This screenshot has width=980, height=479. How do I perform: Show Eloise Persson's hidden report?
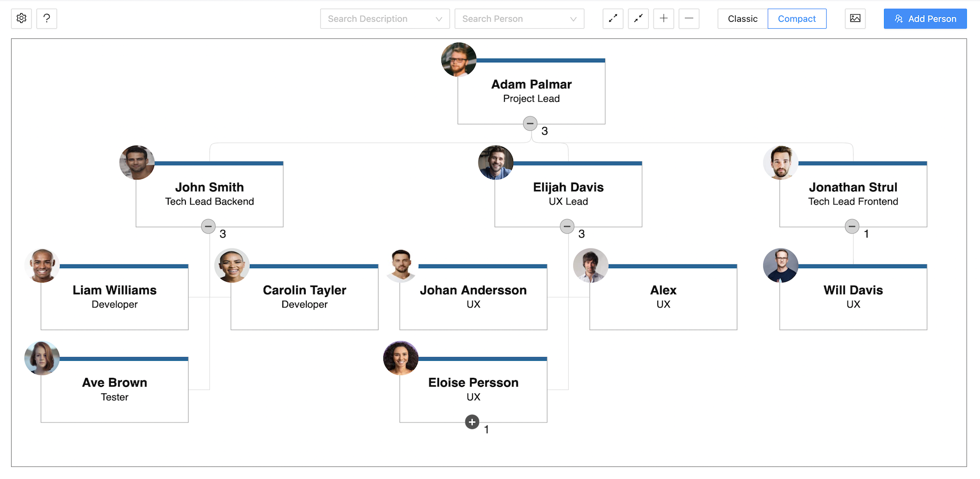[472, 422]
